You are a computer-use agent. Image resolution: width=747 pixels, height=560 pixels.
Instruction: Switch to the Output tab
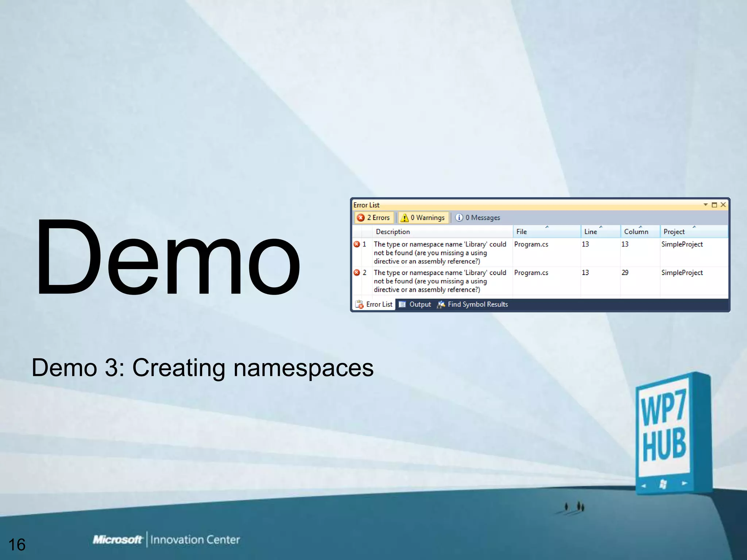(x=415, y=304)
